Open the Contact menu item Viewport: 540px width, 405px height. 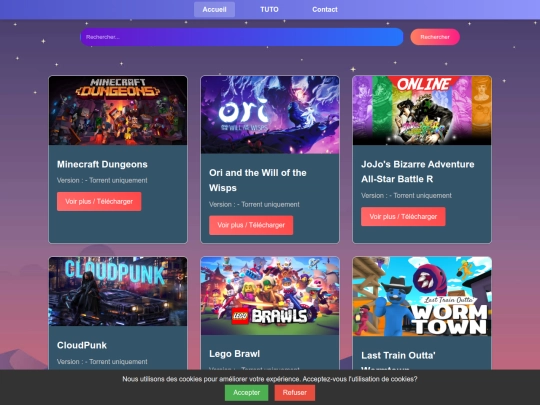click(325, 9)
